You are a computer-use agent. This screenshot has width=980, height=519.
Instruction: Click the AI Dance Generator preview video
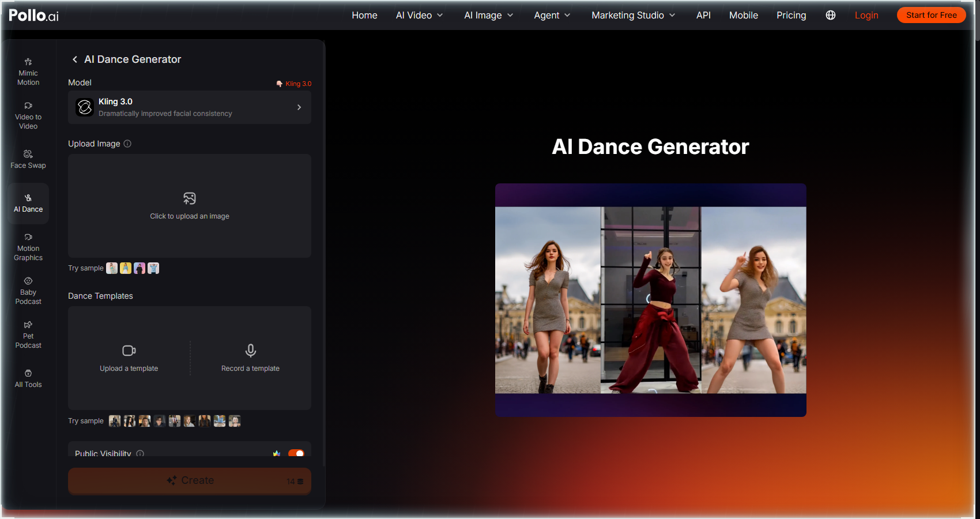pos(651,300)
